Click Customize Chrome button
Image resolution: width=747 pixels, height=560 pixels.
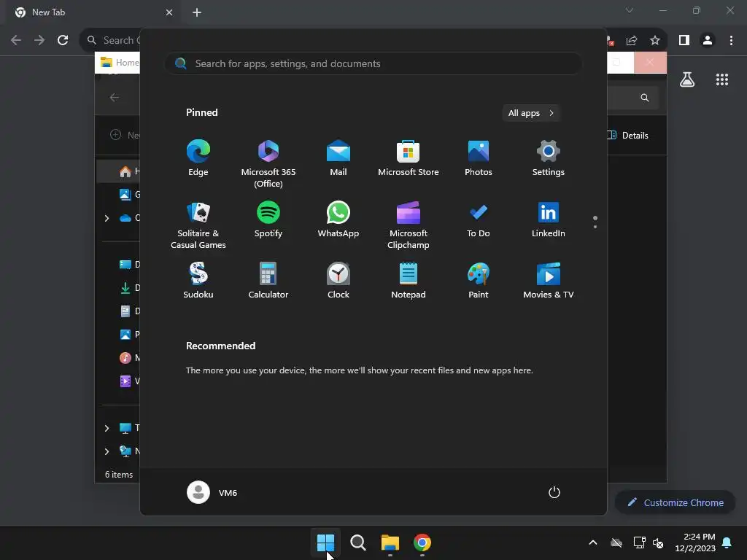[x=676, y=502]
